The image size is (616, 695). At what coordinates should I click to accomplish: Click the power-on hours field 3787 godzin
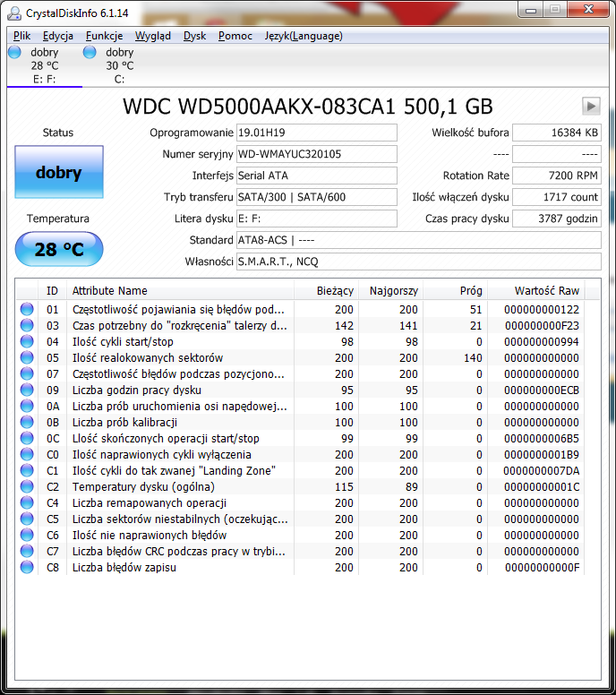pyautogui.click(x=557, y=219)
